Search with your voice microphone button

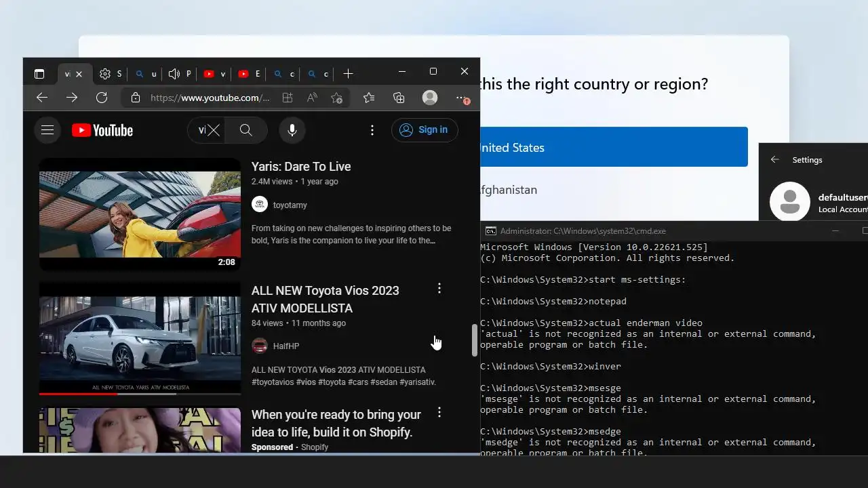(292, 130)
